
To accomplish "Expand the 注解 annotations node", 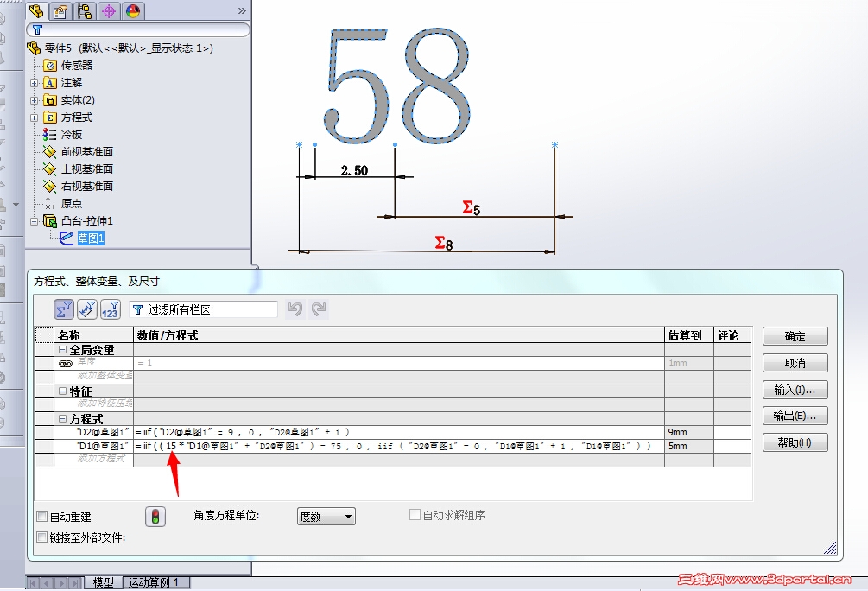I will (x=35, y=83).
